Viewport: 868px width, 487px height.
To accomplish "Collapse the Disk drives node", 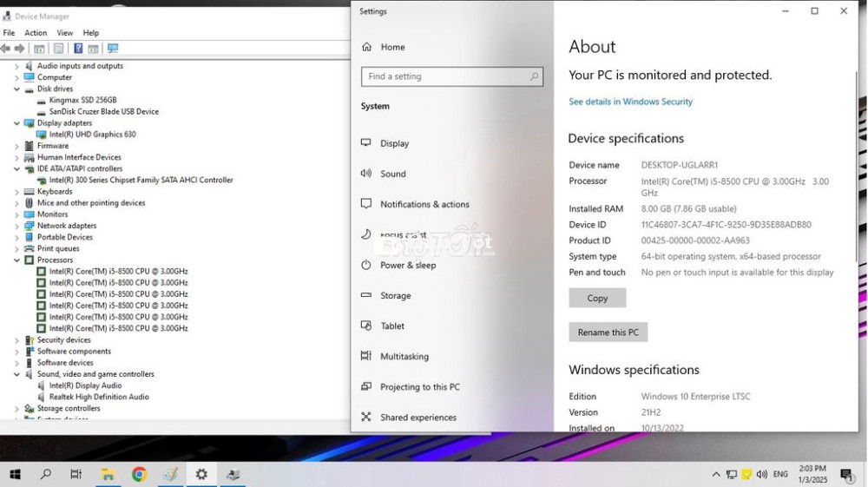I will (16, 89).
